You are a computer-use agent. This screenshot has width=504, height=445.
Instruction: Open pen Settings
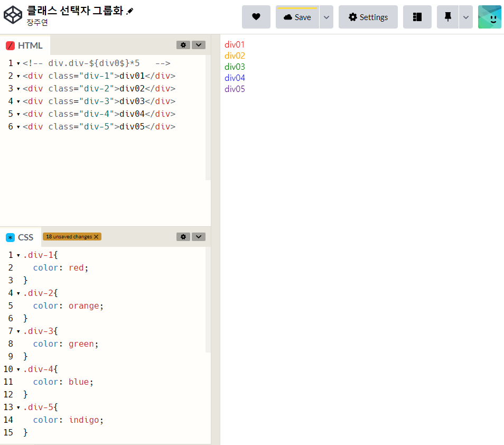(368, 17)
